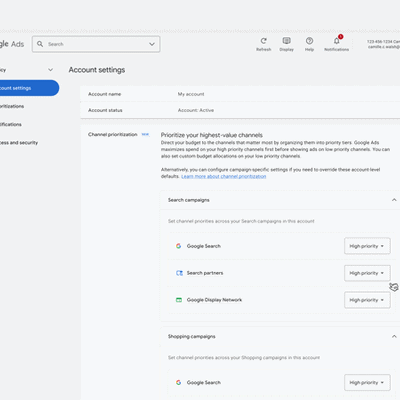
Task: Click the Google Display Network icon
Action: pyautogui.click(x=179, y=300)
